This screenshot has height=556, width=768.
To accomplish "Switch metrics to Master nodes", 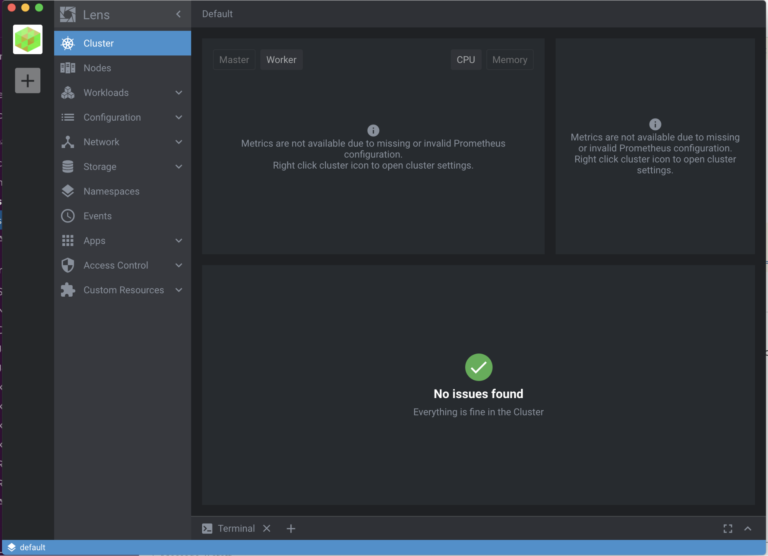I will [234, 60].
